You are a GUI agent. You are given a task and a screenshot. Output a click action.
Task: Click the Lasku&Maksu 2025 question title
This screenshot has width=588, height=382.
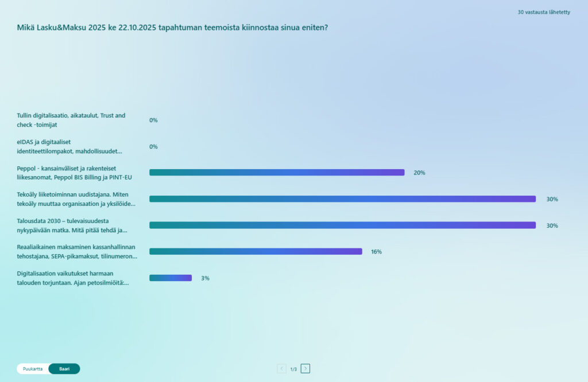click(172, 27)
